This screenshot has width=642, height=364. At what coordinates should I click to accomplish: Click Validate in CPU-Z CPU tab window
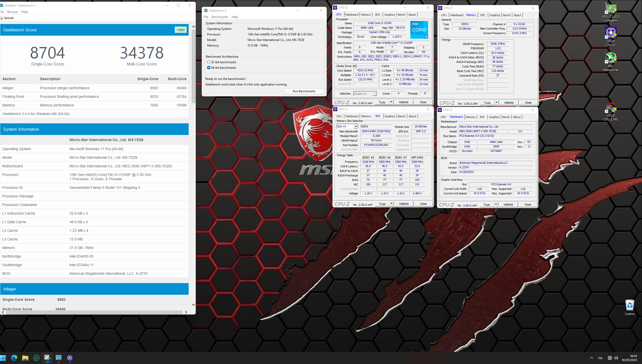(x=404, y=102)
